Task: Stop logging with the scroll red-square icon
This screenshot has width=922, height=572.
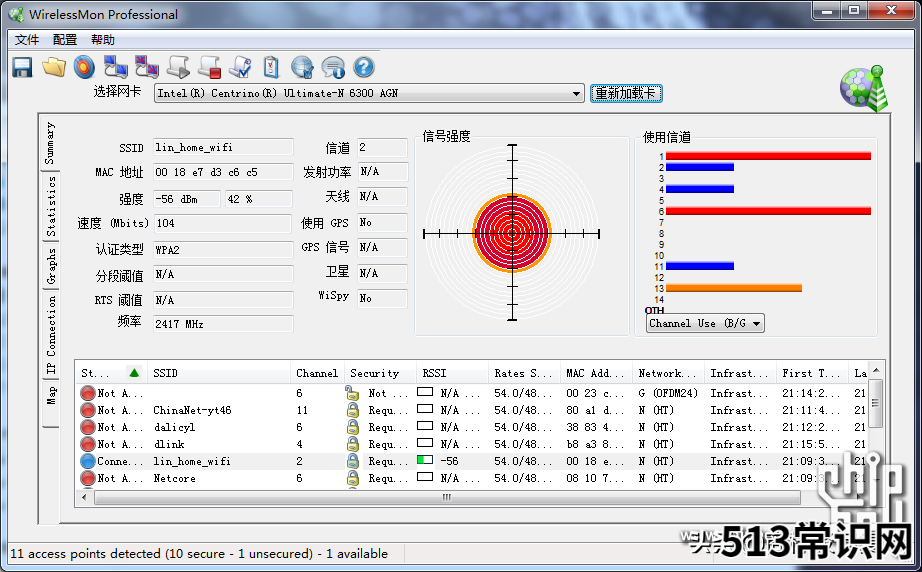Action: 209,68
